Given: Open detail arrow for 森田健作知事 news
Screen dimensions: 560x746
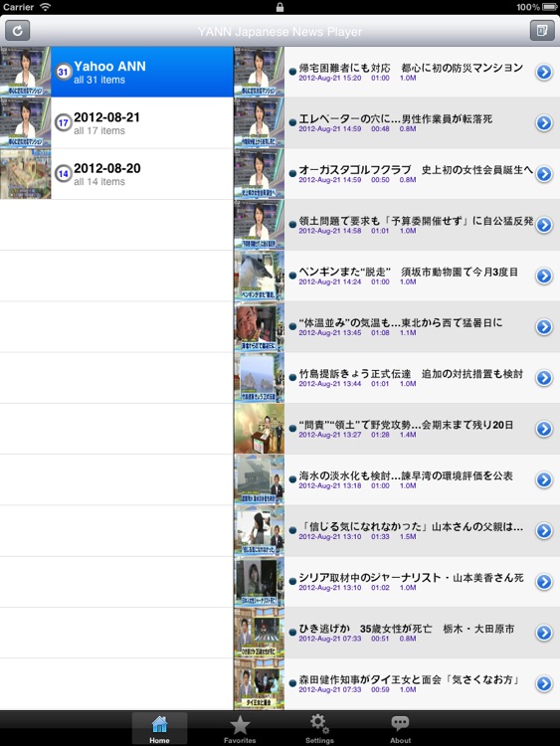Looking at the screenshot, I should pyautogui.click(x=544, y=683).
